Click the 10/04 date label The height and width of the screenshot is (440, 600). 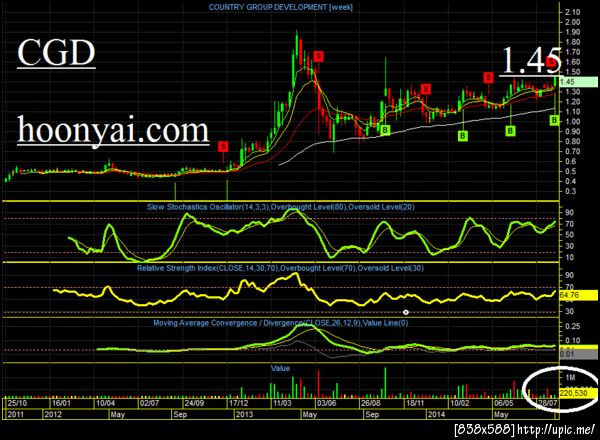coord(106,403)
